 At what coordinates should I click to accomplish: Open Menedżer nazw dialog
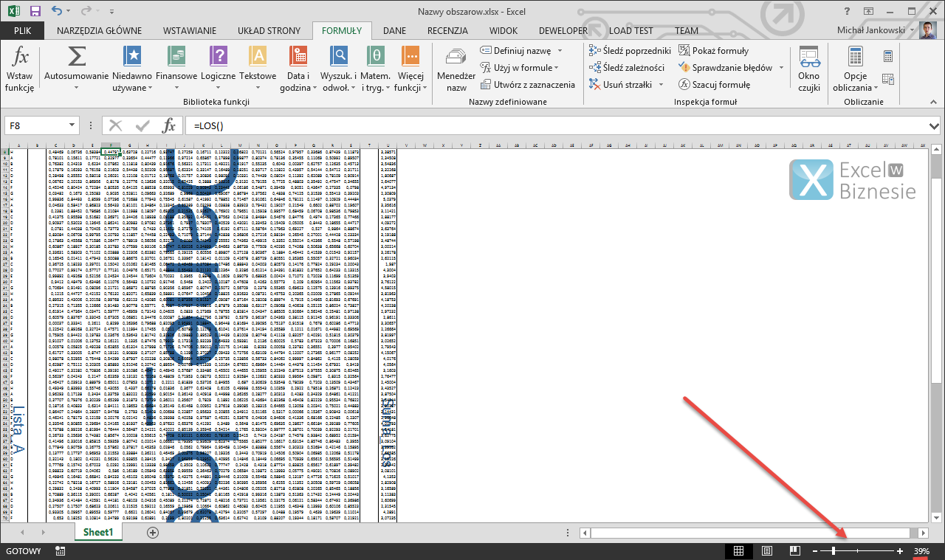[x=456, y=69]
